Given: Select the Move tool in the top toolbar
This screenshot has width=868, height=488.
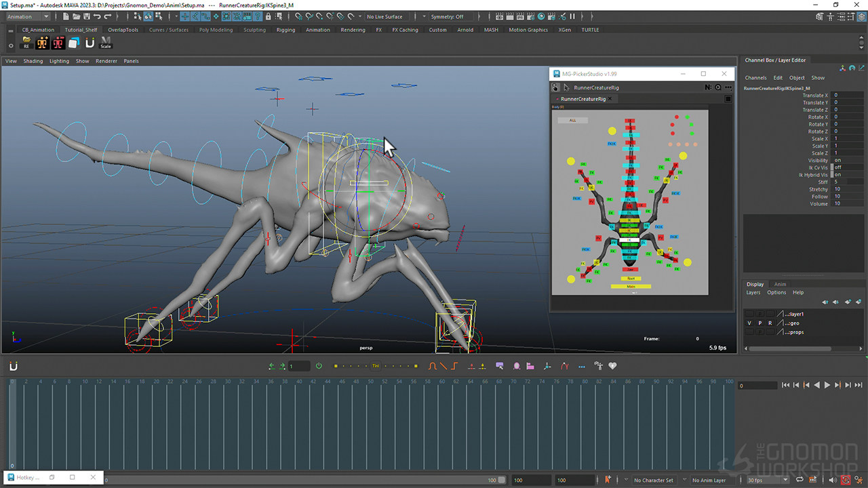Looking at the screenshot, I should click(184, 16).
